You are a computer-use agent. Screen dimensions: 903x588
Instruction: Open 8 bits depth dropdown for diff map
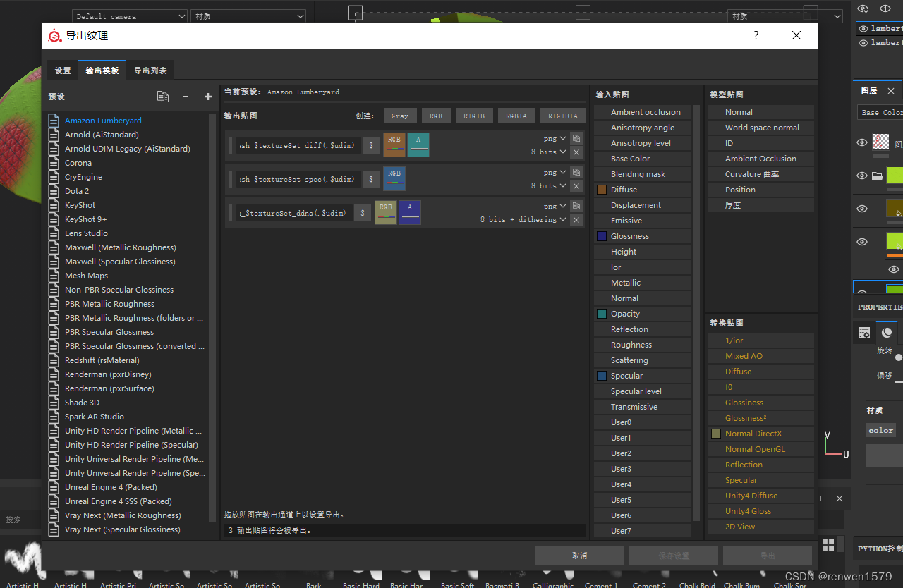point(549,152)
